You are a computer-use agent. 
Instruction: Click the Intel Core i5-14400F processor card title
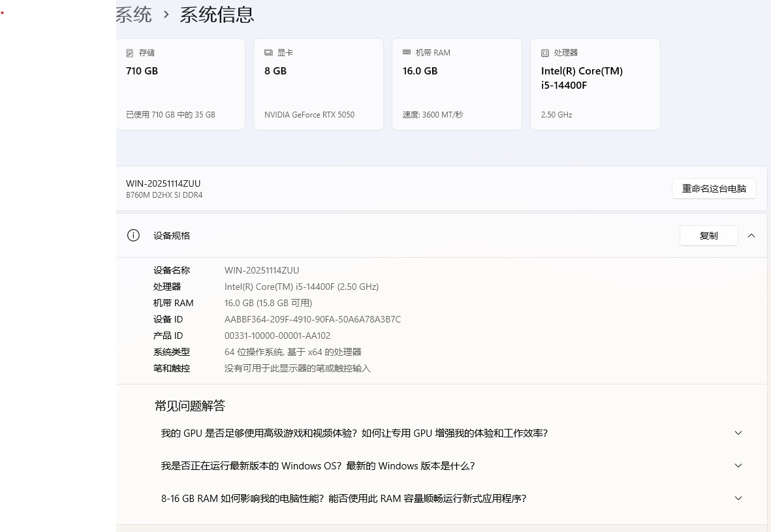pyautogui.click(x=582, y=78)
